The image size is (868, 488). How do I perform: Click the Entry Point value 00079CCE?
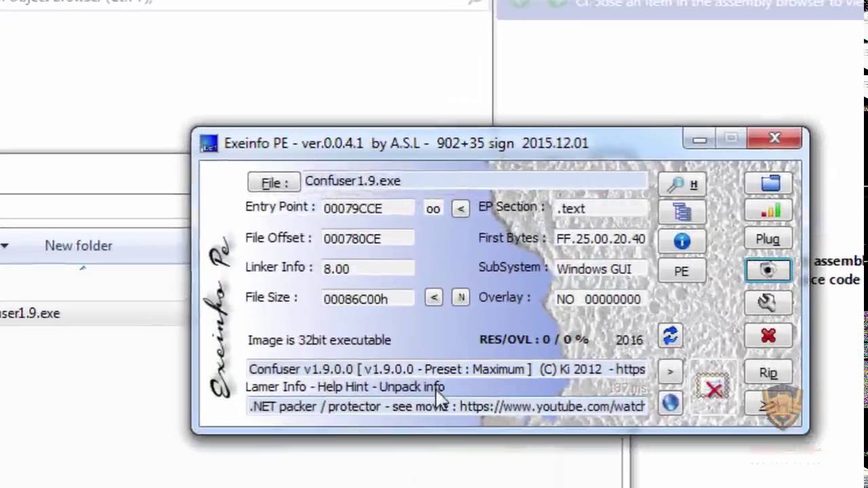pos(367,209)
